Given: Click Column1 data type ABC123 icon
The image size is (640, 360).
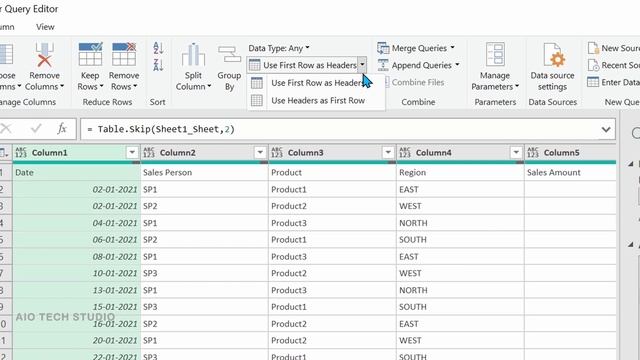Looking at the screenshot, I should [21, 153].
